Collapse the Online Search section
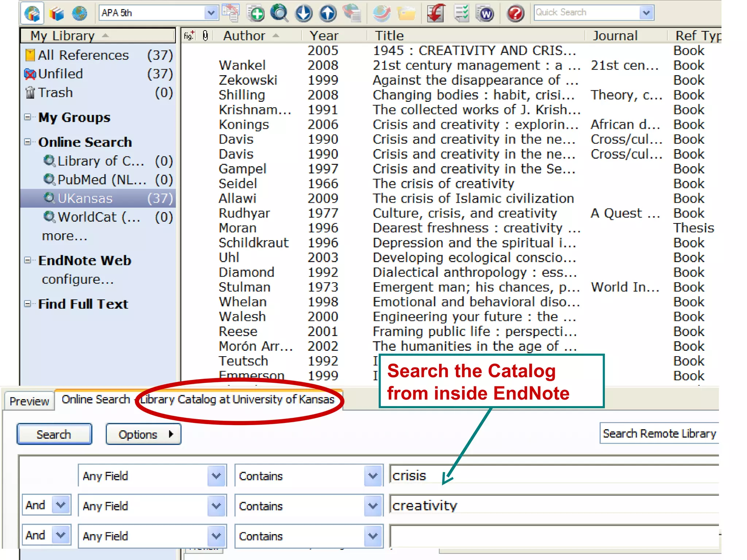 pyautogui.click(x=27, y=142)
